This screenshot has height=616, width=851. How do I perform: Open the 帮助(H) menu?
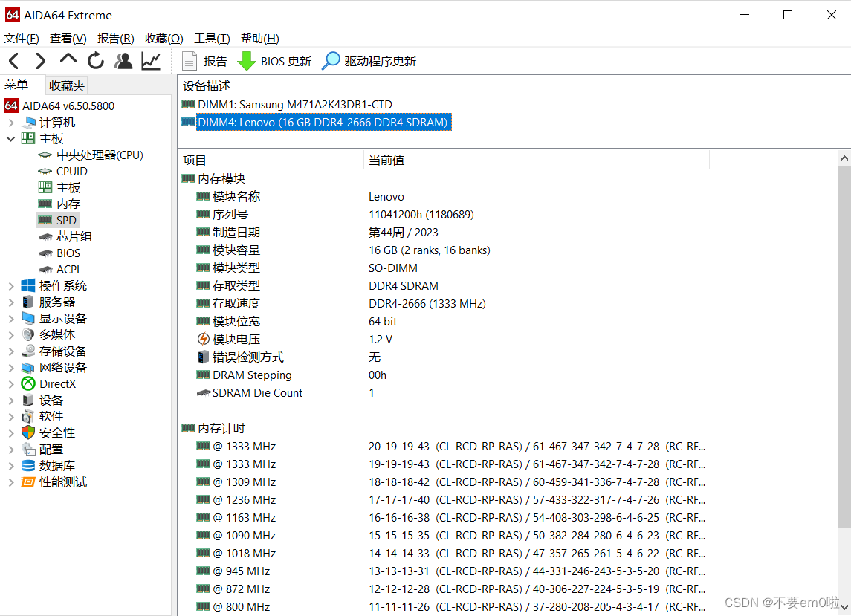[x=260, y=39]
